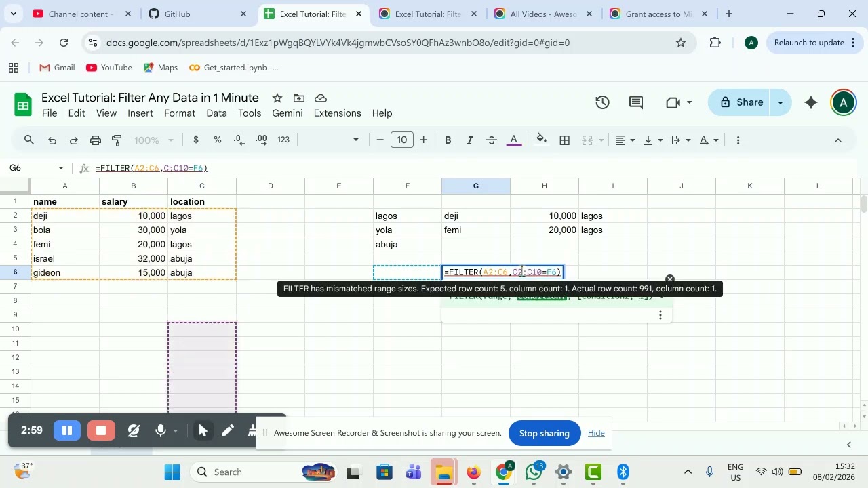Open the Name box dropdown arrow

pyautogui.click(x=61, y=168)
